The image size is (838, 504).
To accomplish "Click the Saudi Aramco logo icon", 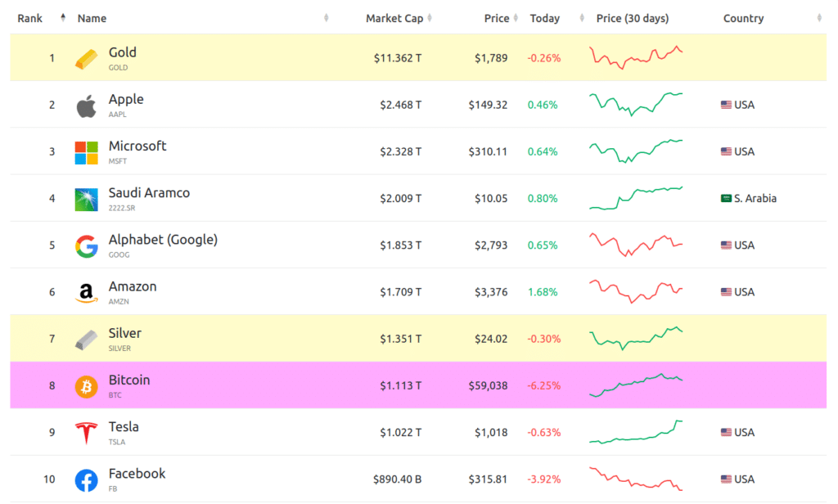I will [86, 199].
